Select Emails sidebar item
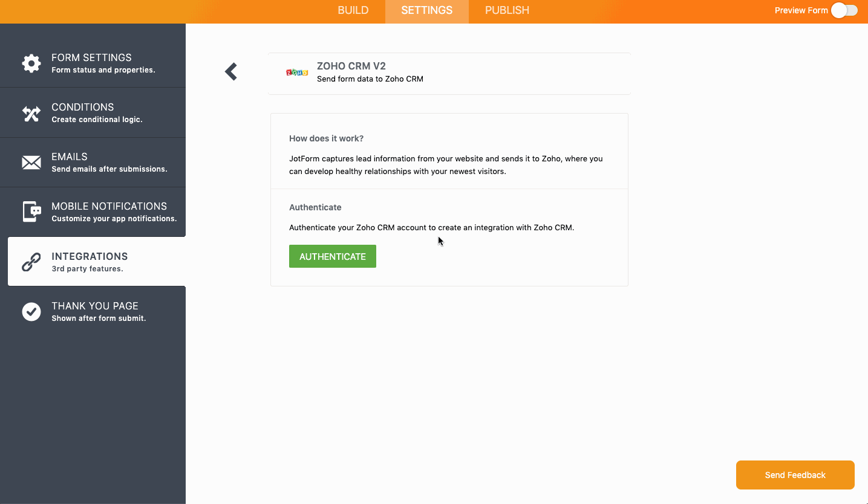 (x=93, y=162)
